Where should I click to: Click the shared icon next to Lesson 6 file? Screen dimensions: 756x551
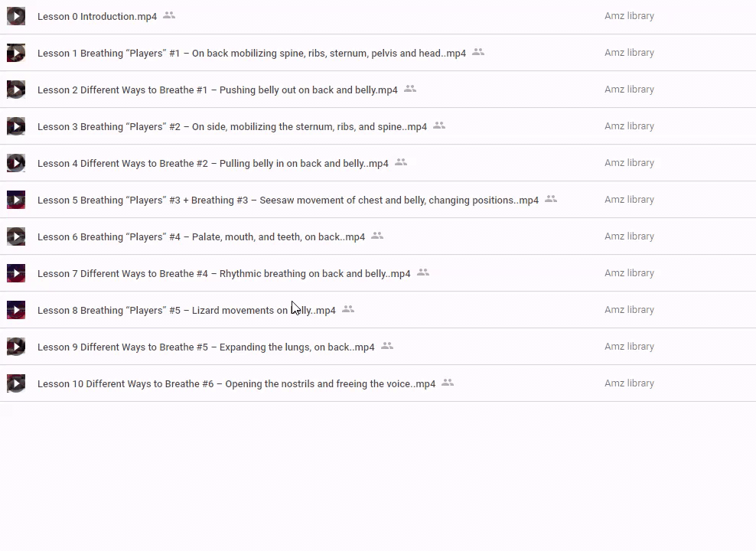pyautogui.click(x=377, y=236)
